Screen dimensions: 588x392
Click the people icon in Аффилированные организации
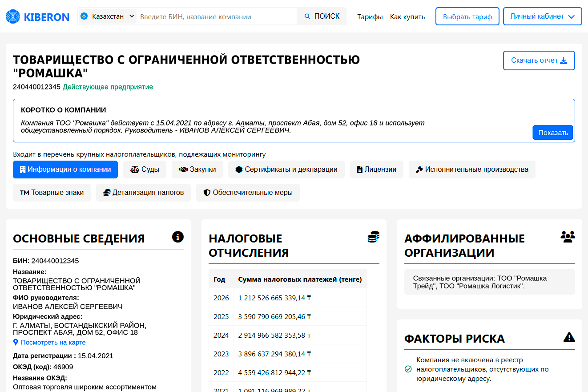(x=568, y=237)
